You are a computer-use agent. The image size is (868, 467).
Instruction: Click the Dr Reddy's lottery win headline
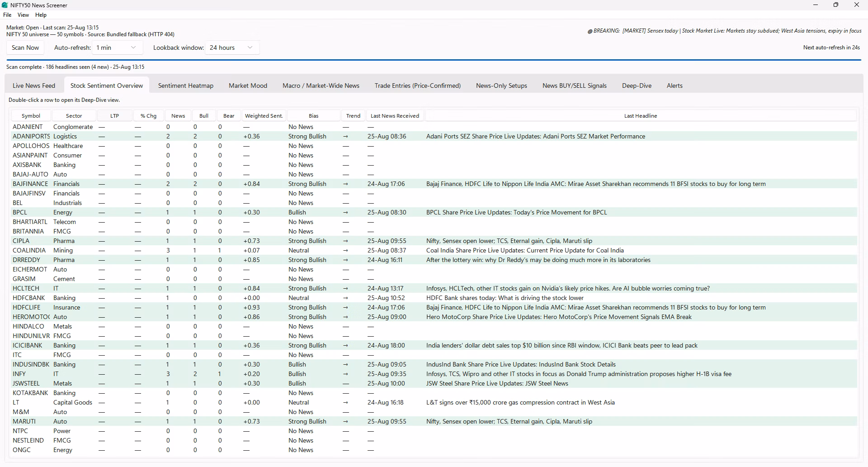(538, 260)
